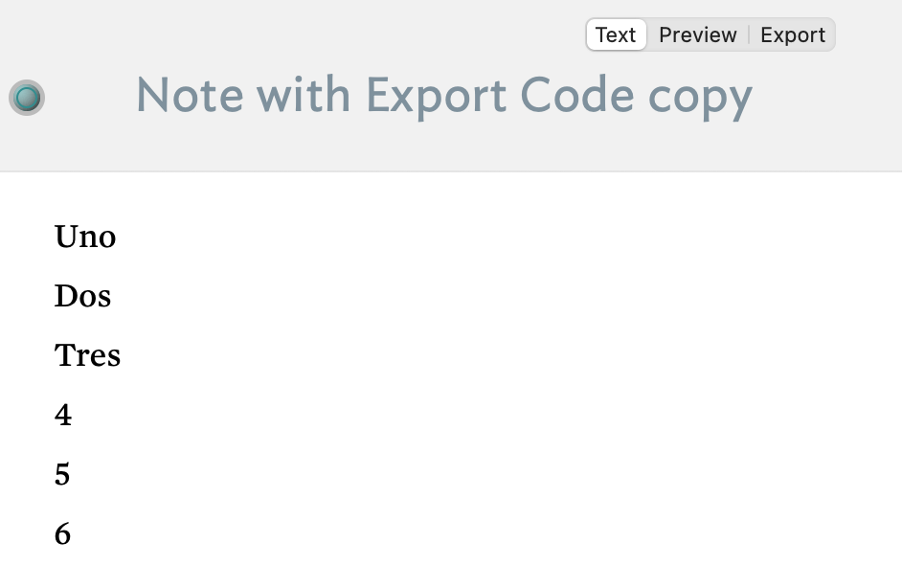902x588 pixels.
Task: Click the line containing "4"
Action: [63, 415]
